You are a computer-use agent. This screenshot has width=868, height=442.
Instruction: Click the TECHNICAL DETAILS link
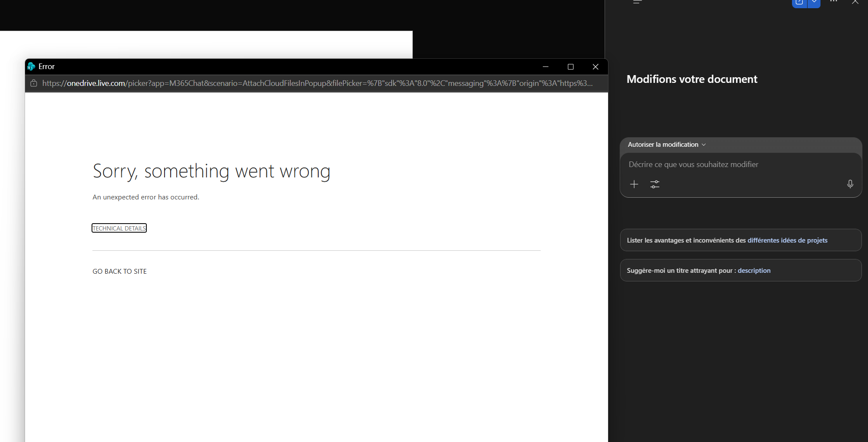point(119,228)
